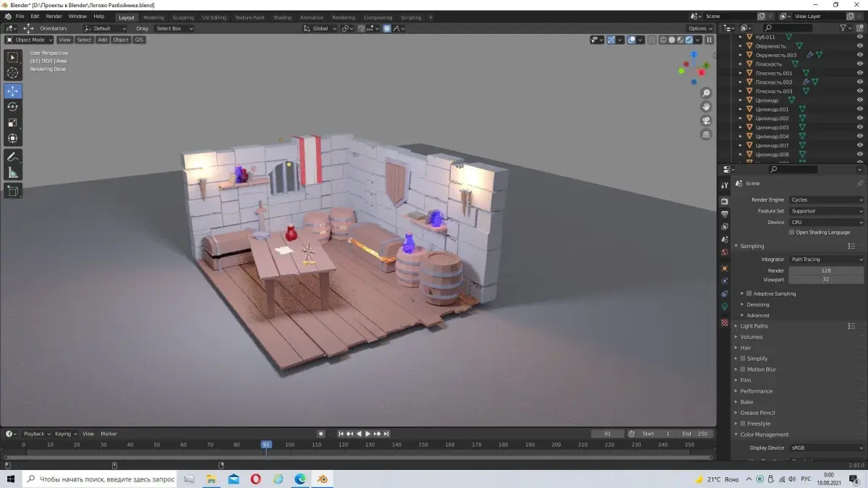Enable Open Shading Language checkbox
The width and height of the screenshot is (868, 488).
(792, 233)
